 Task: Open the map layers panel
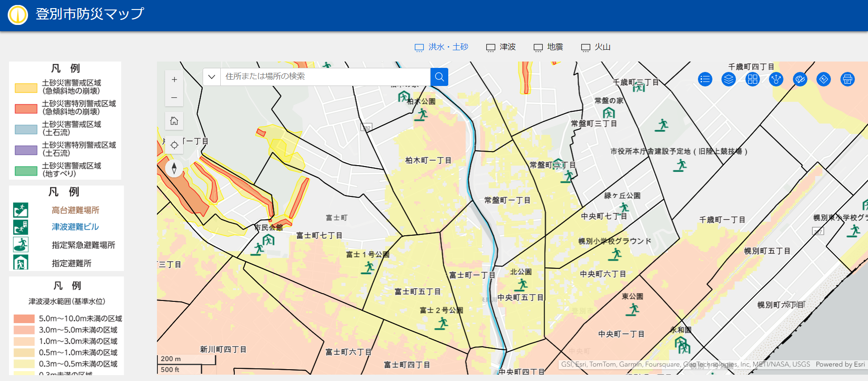(x=728, y=80)
